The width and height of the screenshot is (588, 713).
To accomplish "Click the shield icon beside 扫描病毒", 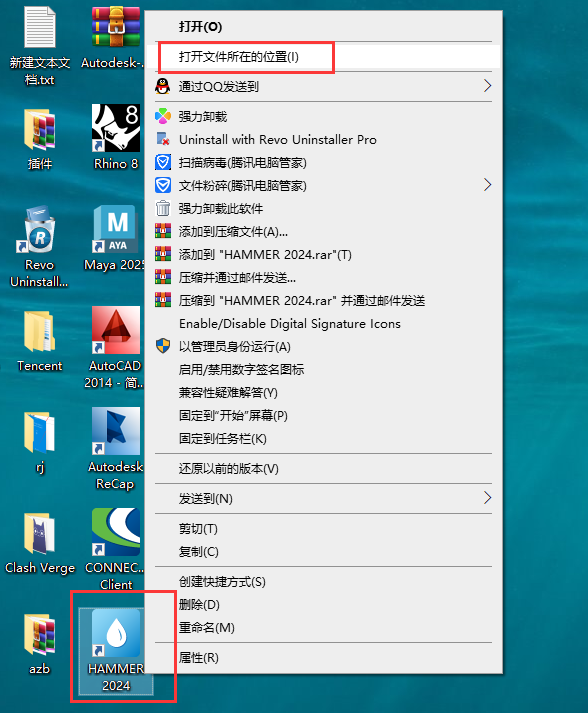I will [x=163, y=162].
